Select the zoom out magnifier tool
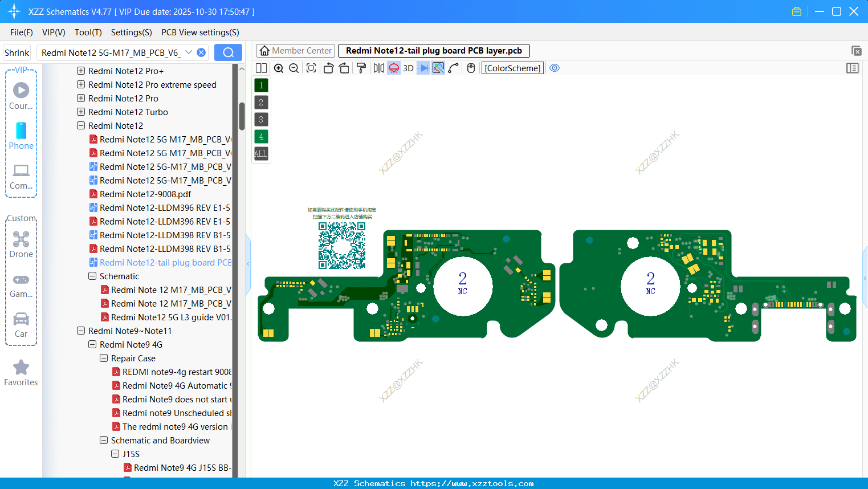This screenshot has width=868, height=489. pyautogui.click(x=294, y=68)
